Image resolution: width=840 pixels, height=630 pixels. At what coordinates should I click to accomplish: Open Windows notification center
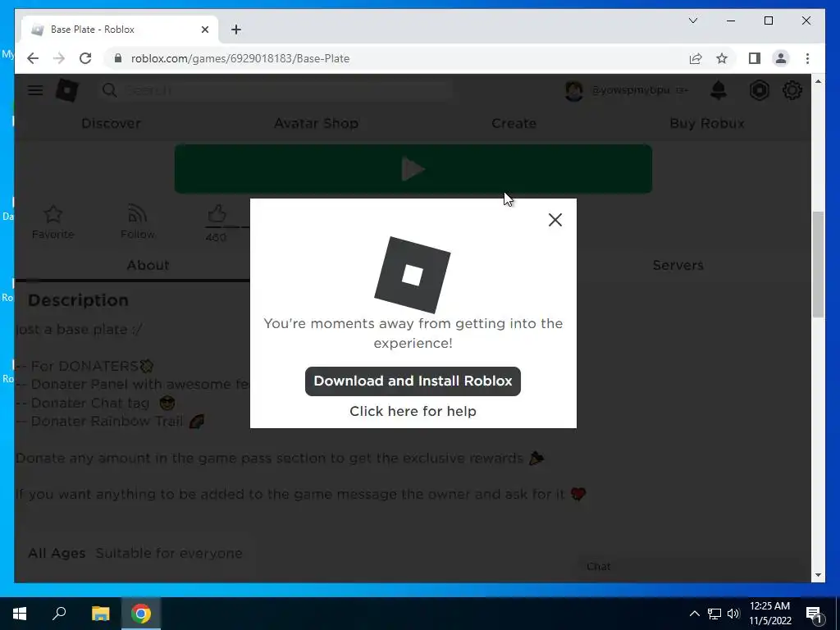(x=815, y=614)
